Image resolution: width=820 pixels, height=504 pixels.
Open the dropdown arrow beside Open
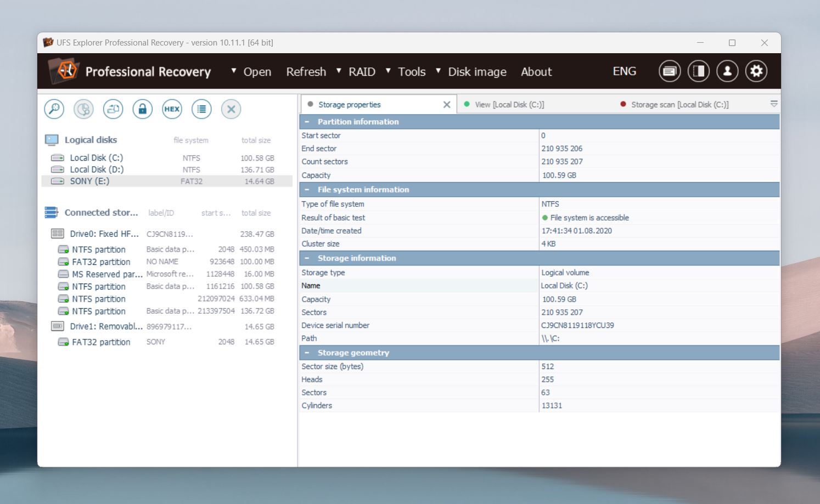pyautogui.click(x=234, y=71)
